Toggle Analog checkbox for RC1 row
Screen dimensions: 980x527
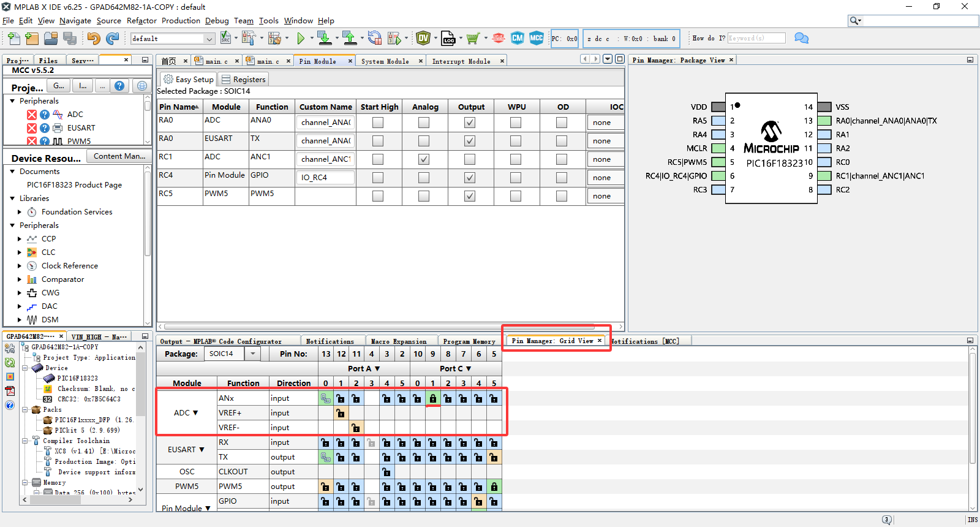click(424, 159)
